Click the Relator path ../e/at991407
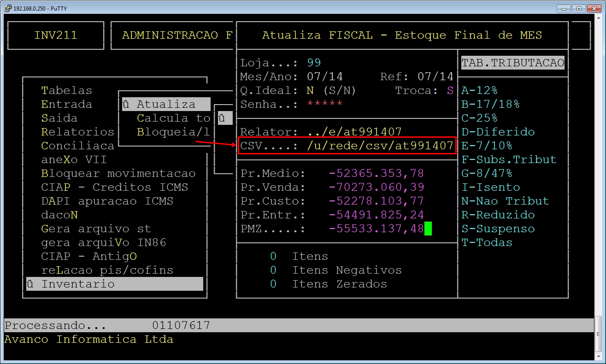 pos(354,132)
